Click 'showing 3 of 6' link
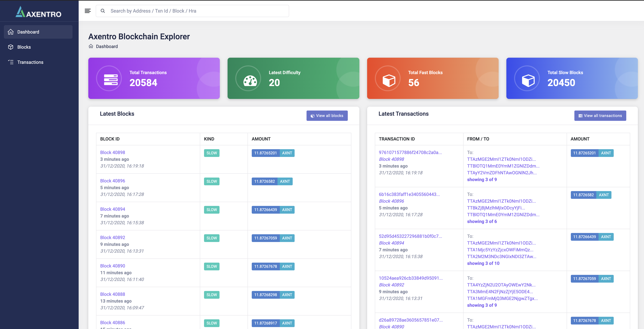The image size is (644, 329). (482, 221)
